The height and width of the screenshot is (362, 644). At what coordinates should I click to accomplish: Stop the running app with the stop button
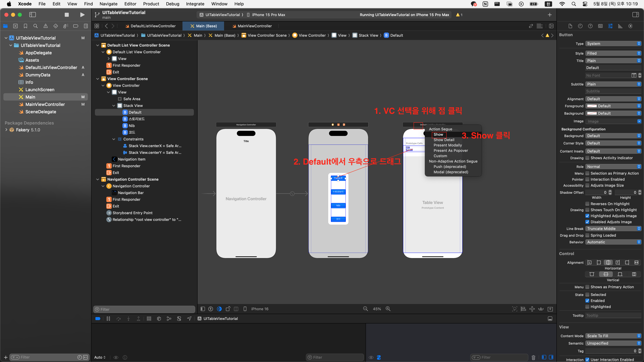coord(67,15)
